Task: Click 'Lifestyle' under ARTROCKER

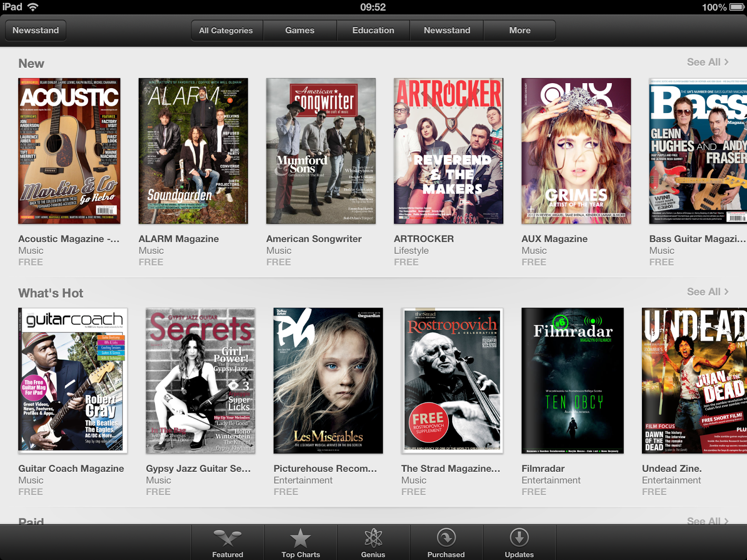Action: tap(411, 251)
